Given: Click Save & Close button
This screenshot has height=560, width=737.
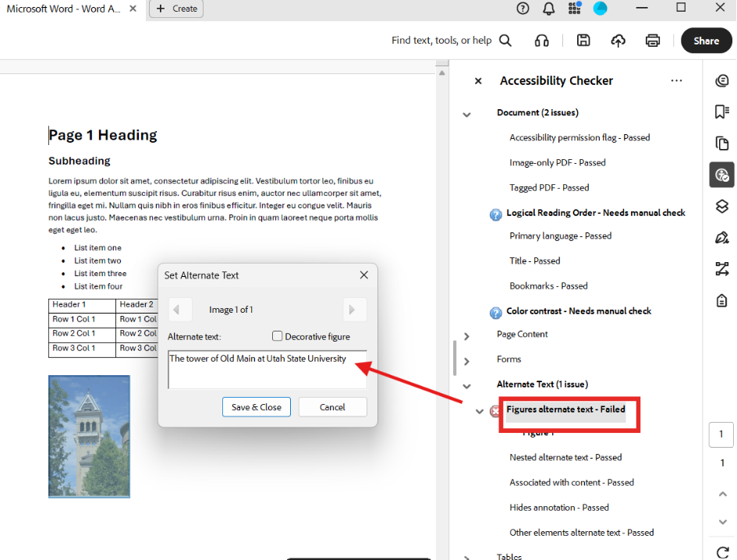Looking at the screenshot, I should (256, 407).
